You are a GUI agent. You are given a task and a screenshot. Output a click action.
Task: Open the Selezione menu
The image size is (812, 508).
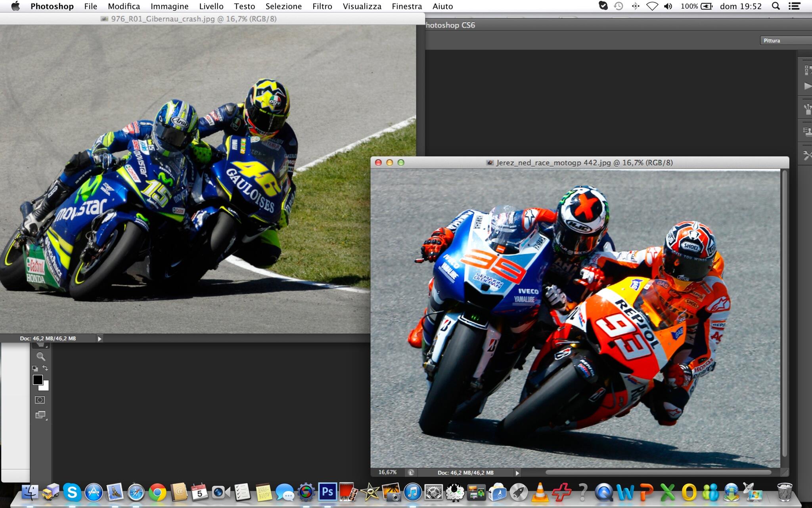283,6
